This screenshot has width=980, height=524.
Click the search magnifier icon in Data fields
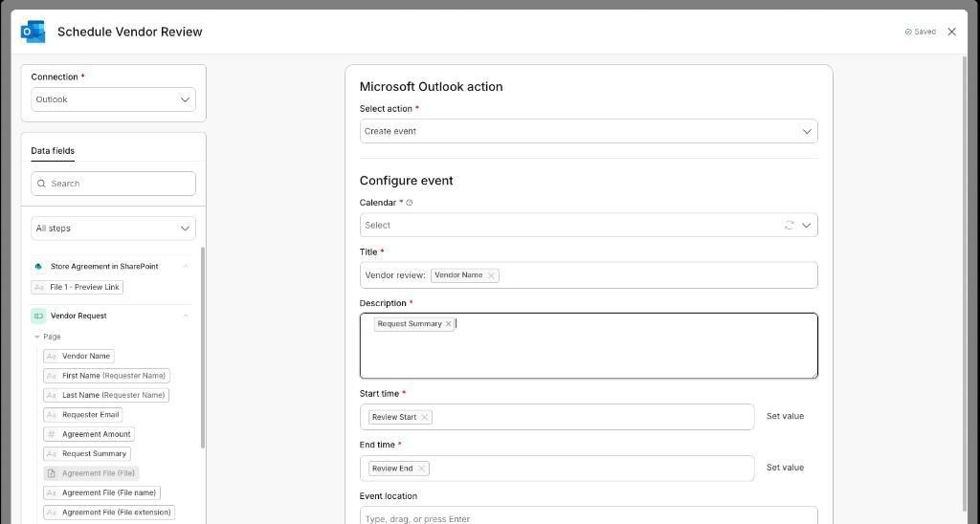(x=41, y=184)
